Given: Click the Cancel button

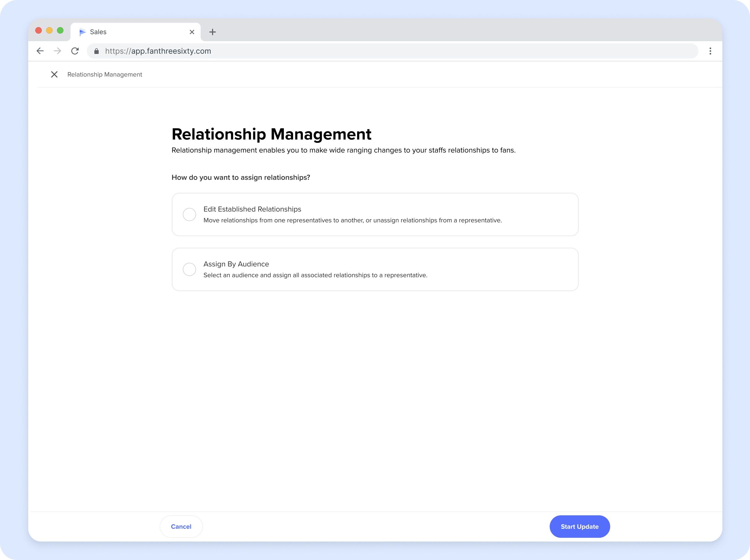Looking at the screenshot, I should (x=181, y=526).
